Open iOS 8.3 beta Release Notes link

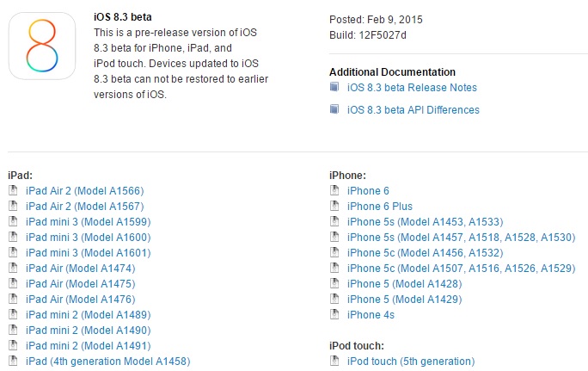coord(412,88)
